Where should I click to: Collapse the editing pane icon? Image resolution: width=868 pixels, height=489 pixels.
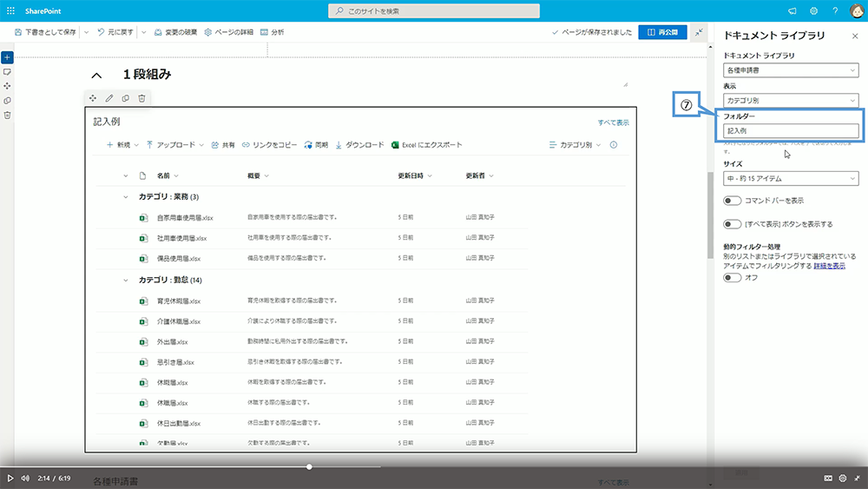(699, 32)
